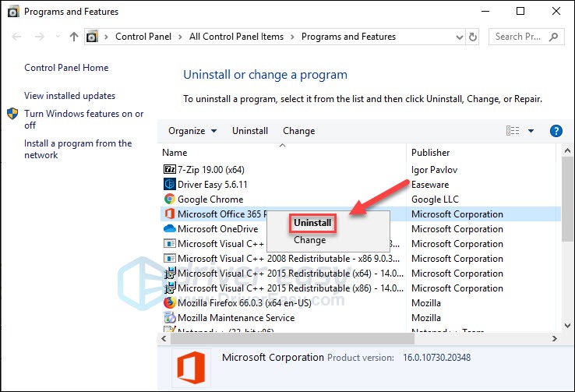Select the Microsoft OneDrive cloud icon
575x392 pixels.
169,229
